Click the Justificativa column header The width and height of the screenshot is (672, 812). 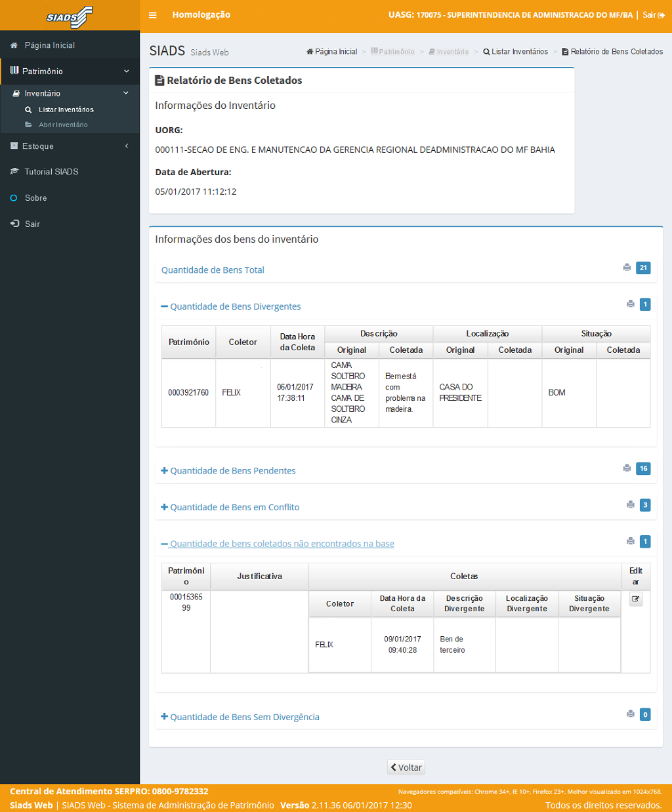259,577
